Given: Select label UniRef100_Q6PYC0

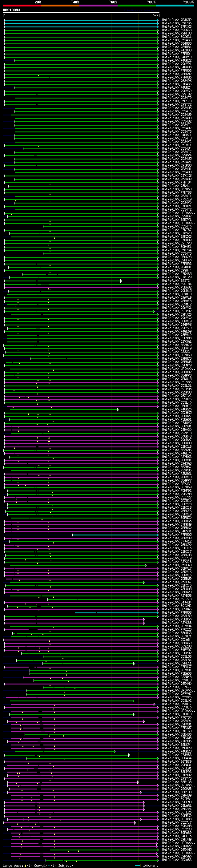Looking at the screenshot, I should pos(177,504).
